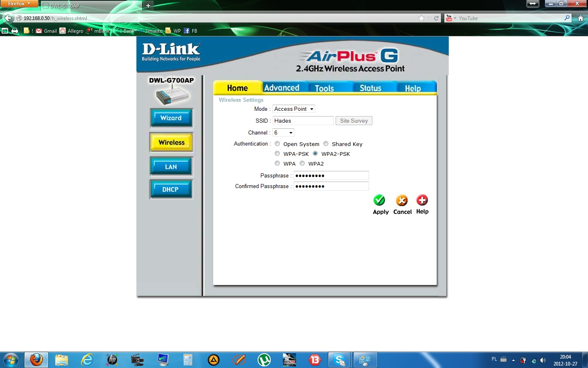The height and width of the screenshot is (368, 588).
Task: Open the Help tab
Action: (413, 88)
